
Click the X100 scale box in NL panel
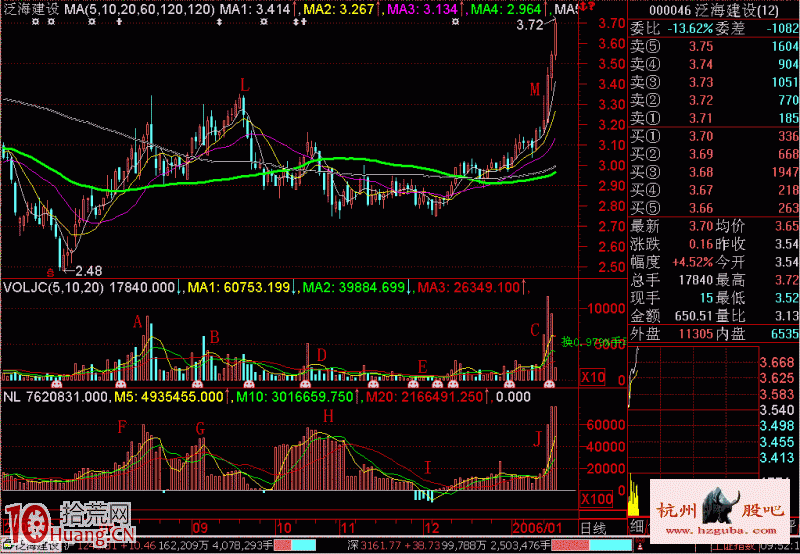coord(597,497)
